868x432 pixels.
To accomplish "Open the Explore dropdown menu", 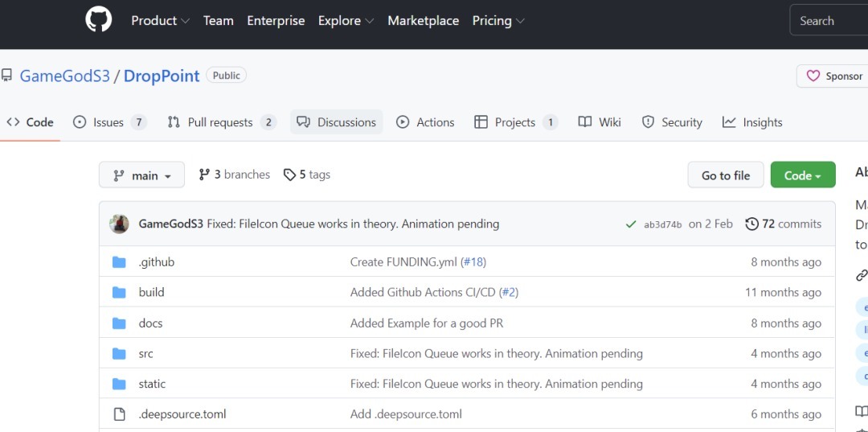I will 346,21.
